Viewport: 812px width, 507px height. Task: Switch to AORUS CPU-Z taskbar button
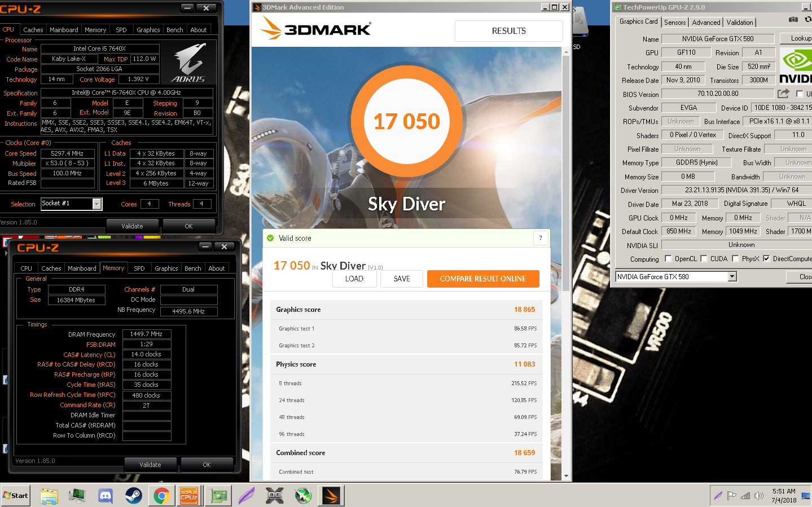pyautogui.click(x=189, y=496)
